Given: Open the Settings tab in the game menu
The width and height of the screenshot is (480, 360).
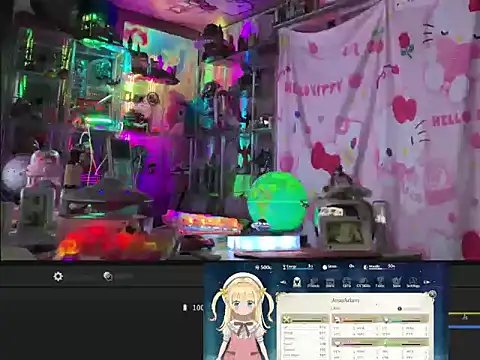Looking at the screenshot, I should [413, 283].
